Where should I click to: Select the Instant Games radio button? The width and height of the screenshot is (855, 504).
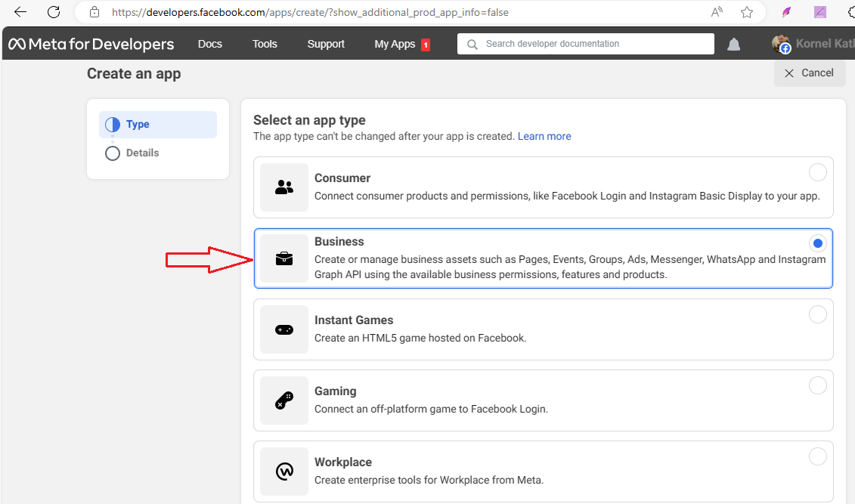(x=817, y=315)
